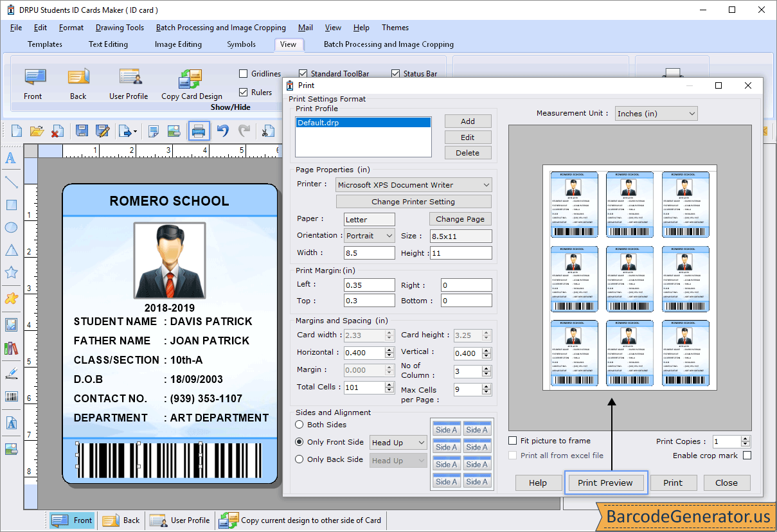Click the Print Preview button

[605, 483]
